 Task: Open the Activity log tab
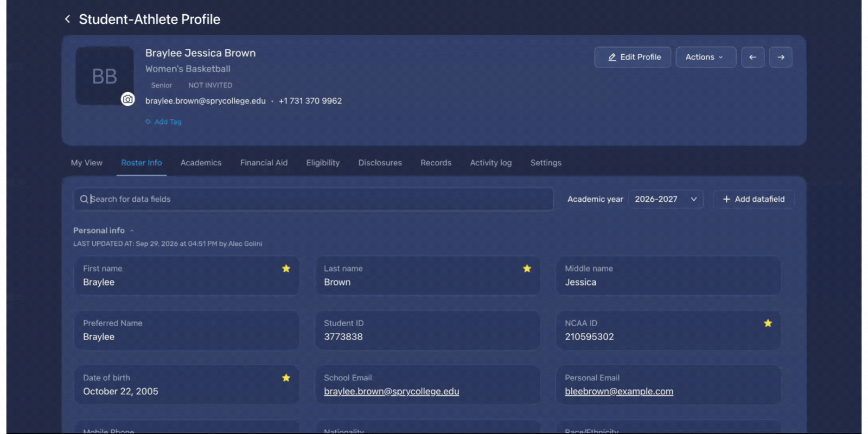click(491, 163)
